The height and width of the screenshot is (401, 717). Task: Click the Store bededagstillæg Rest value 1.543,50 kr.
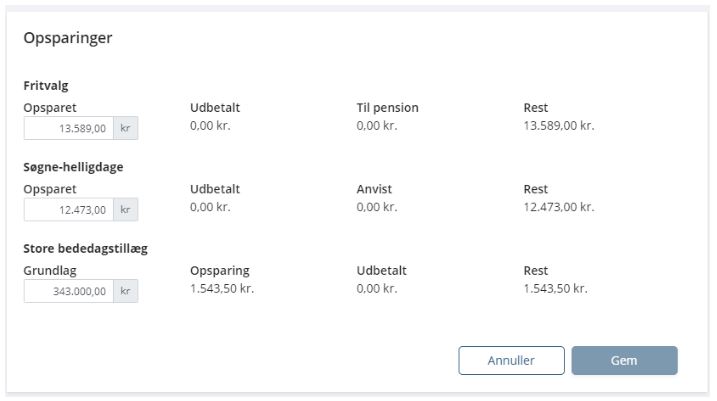coord(555,289)
